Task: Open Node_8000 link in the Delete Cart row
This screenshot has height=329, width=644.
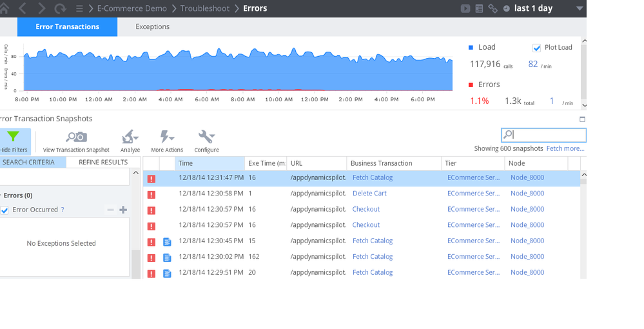Action: [527, 194]
